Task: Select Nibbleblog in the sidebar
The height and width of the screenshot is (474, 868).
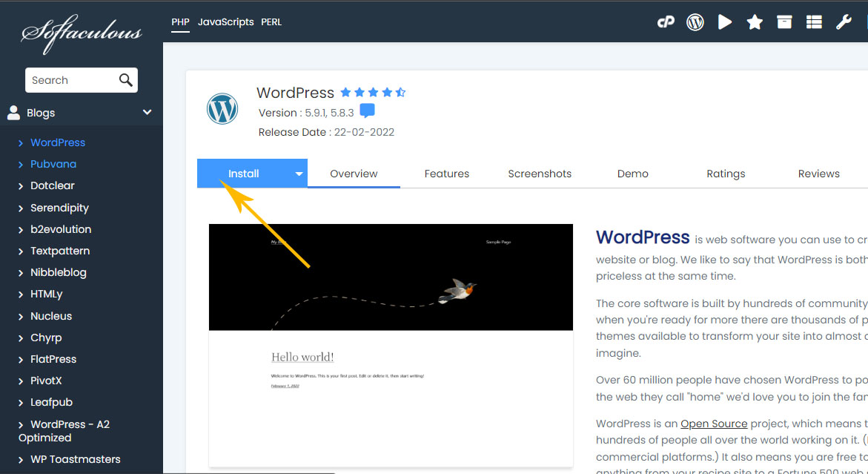Action: point(58,273)
